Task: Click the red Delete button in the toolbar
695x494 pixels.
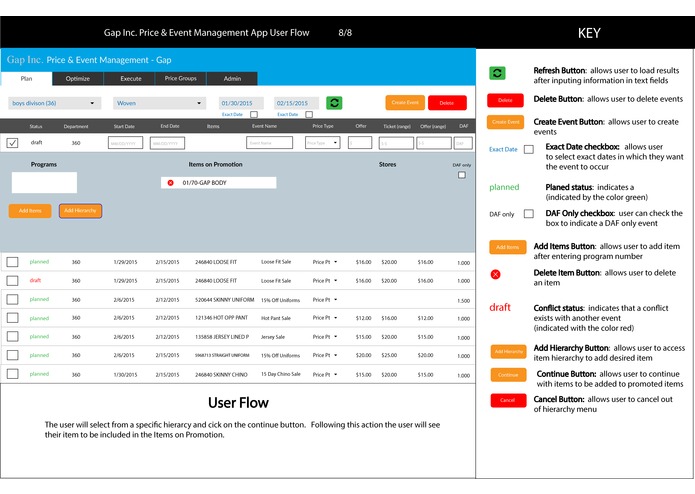Action: coord(447,102)
